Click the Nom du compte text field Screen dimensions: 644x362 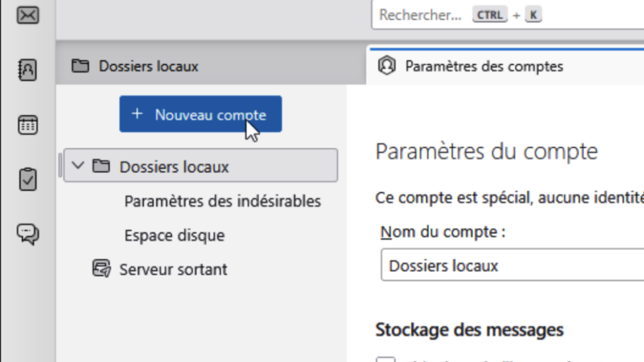click(511, 265)
